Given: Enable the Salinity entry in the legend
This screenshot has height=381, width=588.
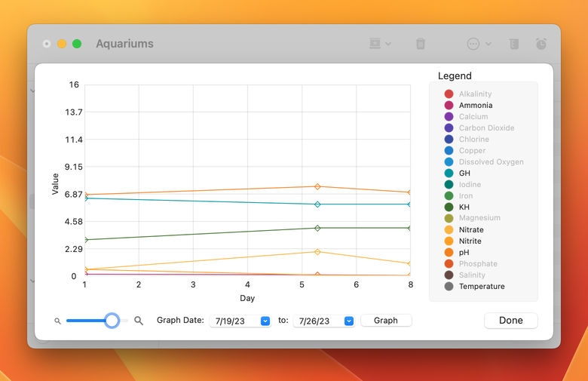Looking at the screenshot, I should pyautogui.click(x=472, y=275).
